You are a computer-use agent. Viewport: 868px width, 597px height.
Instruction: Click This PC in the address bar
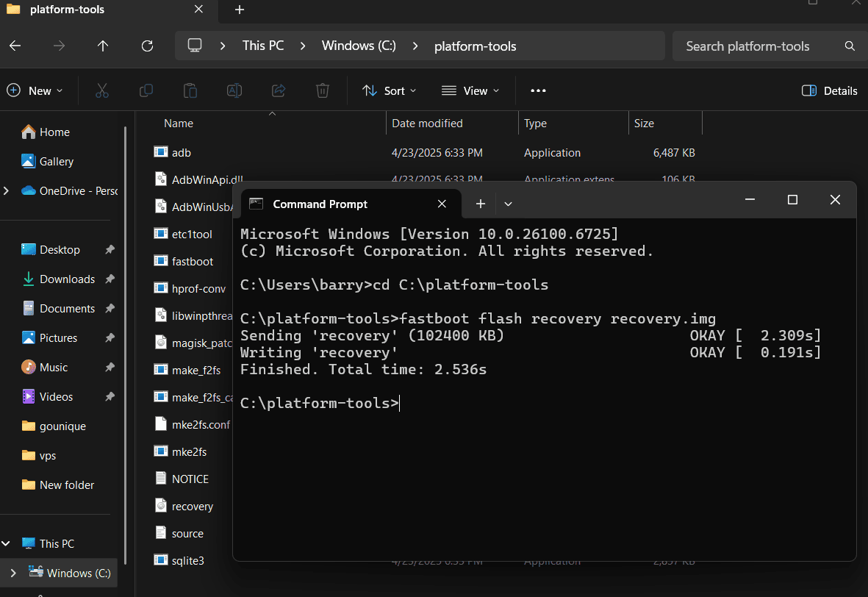263,46
